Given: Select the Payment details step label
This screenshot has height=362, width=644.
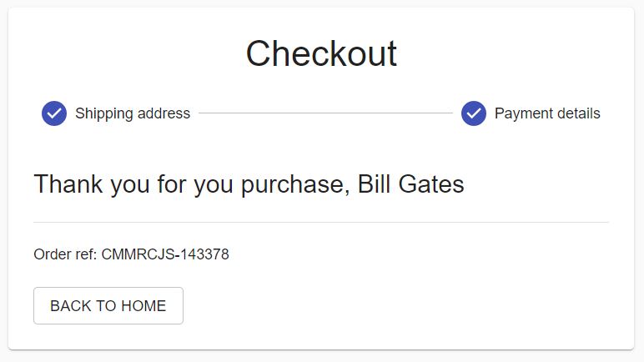Looking at the screenshot, I should pyautogui.click(x=547, y=113).
